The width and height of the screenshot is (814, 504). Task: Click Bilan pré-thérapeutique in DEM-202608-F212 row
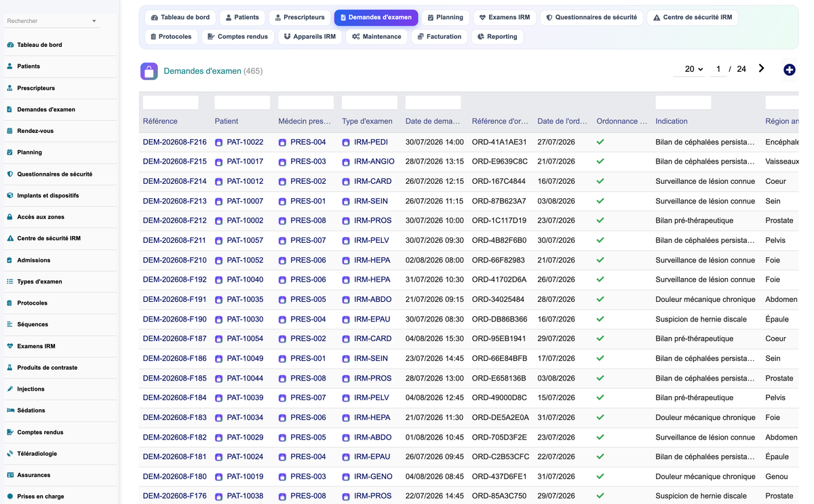point(694,221)
